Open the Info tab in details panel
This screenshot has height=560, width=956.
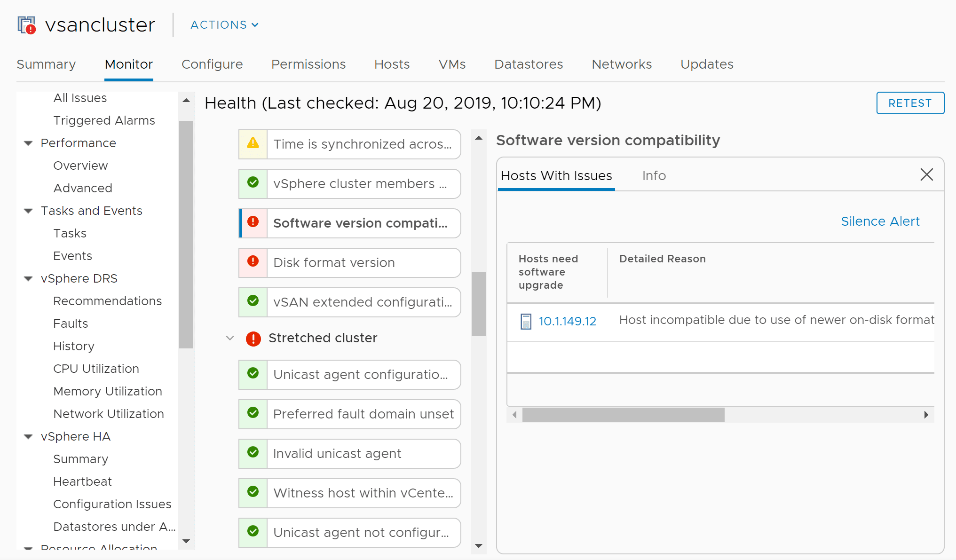[x=654, y=176]
